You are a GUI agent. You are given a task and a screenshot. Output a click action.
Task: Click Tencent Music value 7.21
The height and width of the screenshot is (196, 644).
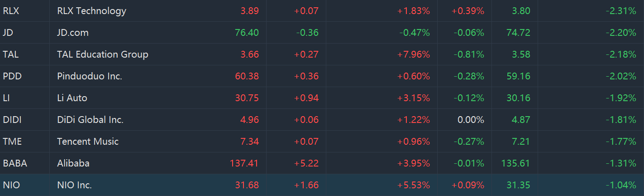tap(520, 142)
